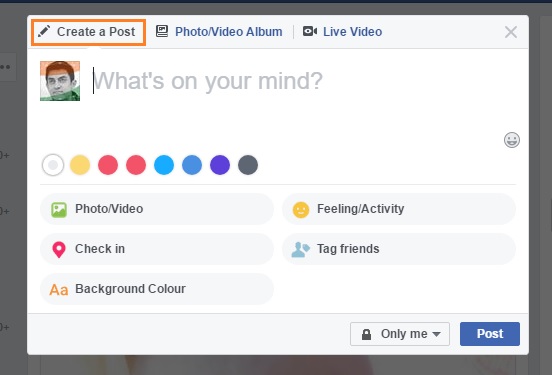Switch to Create a Post tab

coord(88,32)
